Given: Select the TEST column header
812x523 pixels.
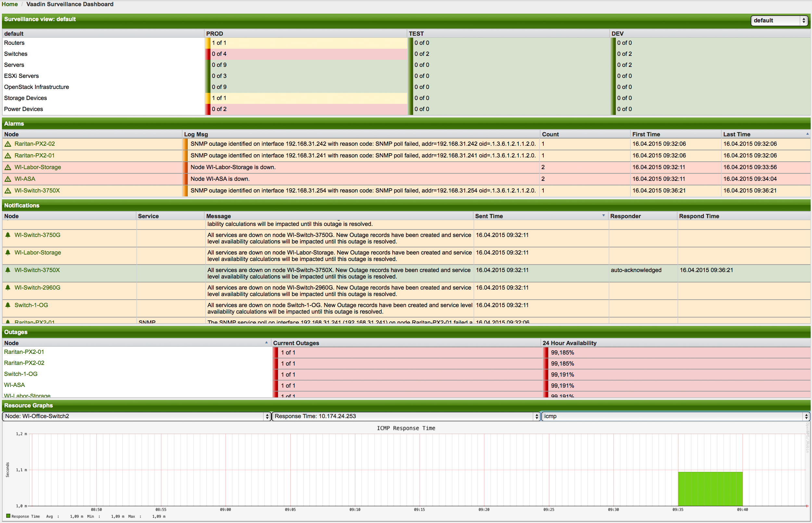Looking at the screenshot, I should [x=508, y=34].
